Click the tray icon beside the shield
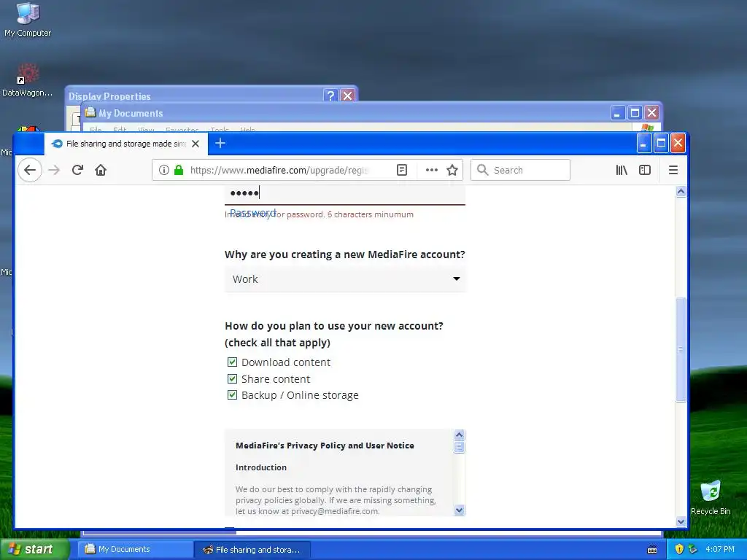Image resolution: width=747 pixels, height=560 pixels. pos(693,549)
